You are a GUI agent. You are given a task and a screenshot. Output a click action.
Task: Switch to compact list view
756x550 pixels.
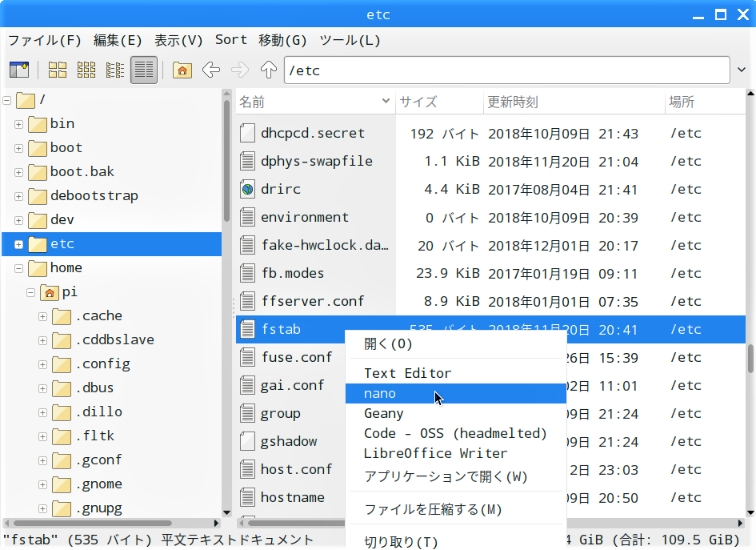coord(114,70)
